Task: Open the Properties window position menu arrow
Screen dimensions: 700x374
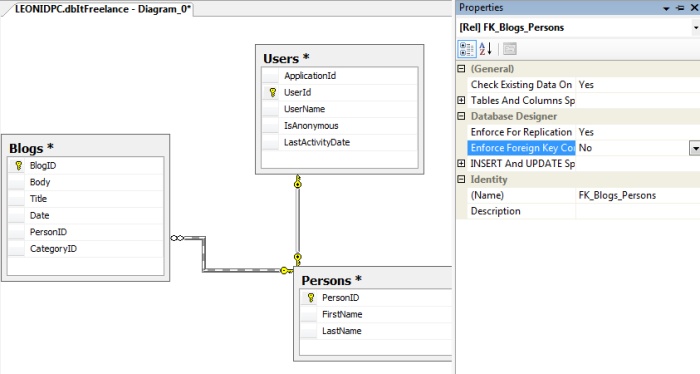Action: pyautogui.click(x=666, y=8)
